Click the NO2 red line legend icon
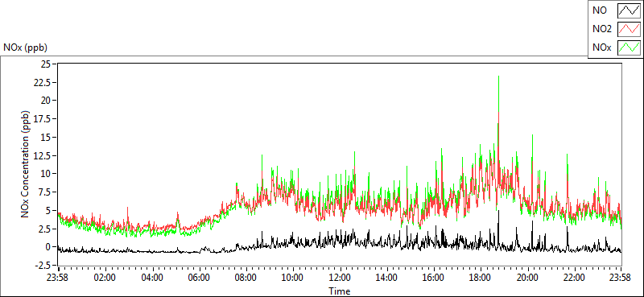 (x=629, y=29)
